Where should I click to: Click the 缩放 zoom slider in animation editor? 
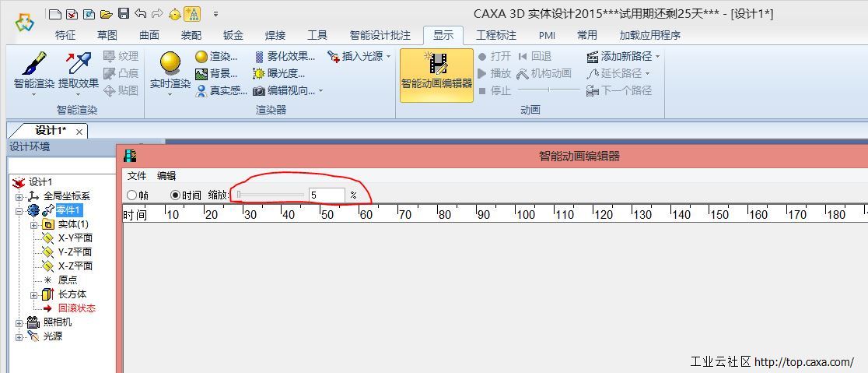pyautogui.click(x=270, y=195)
